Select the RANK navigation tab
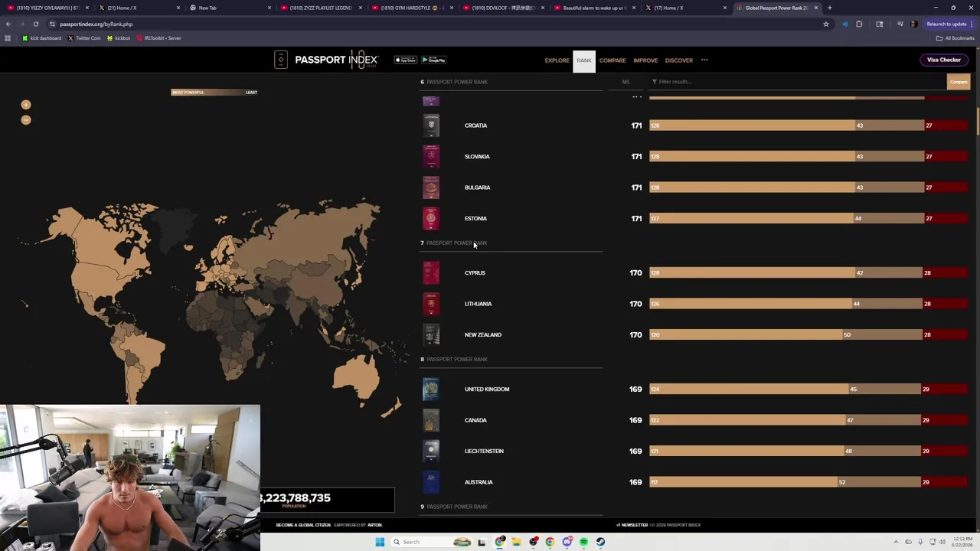 point(584,60)
